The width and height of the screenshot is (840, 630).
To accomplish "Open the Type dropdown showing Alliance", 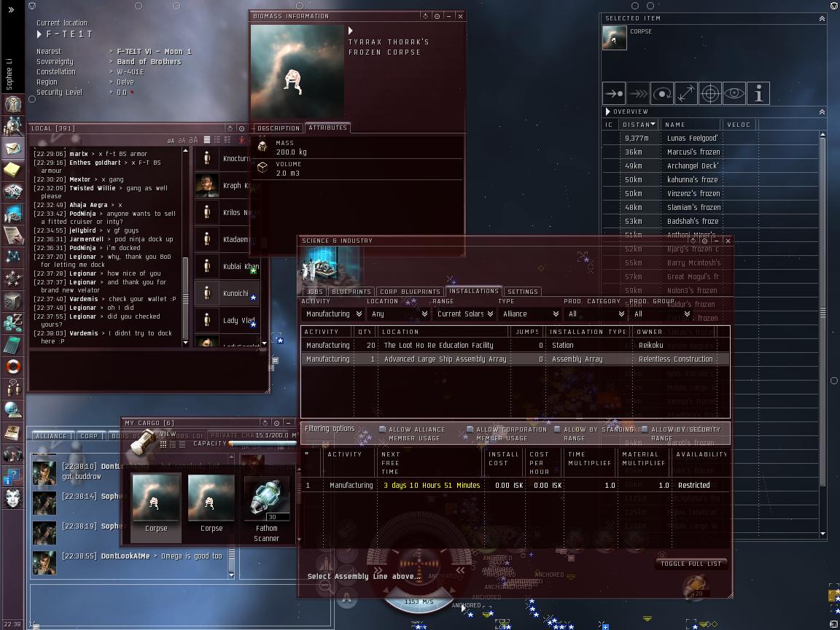I will pyautogui.click(x=530, y=314).
